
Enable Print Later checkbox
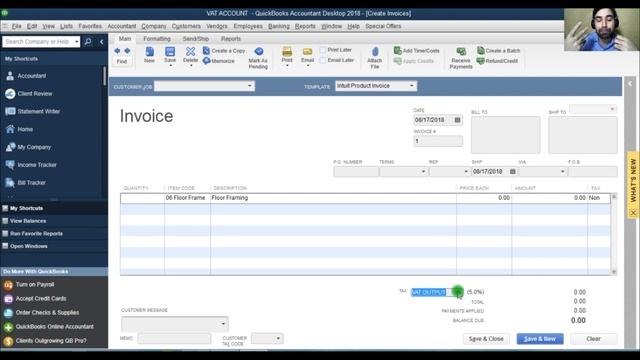(x=323, y=50)
